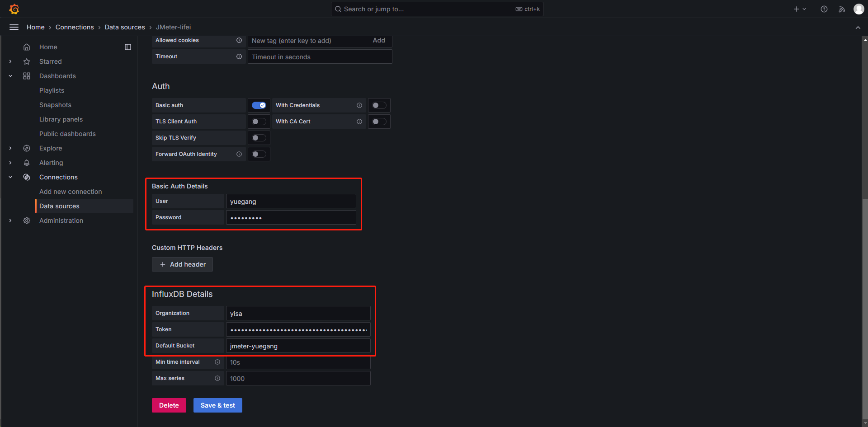Open Public dashboards in the sidebar
This screenshot has width=868, height=427.
click(67, 134)
